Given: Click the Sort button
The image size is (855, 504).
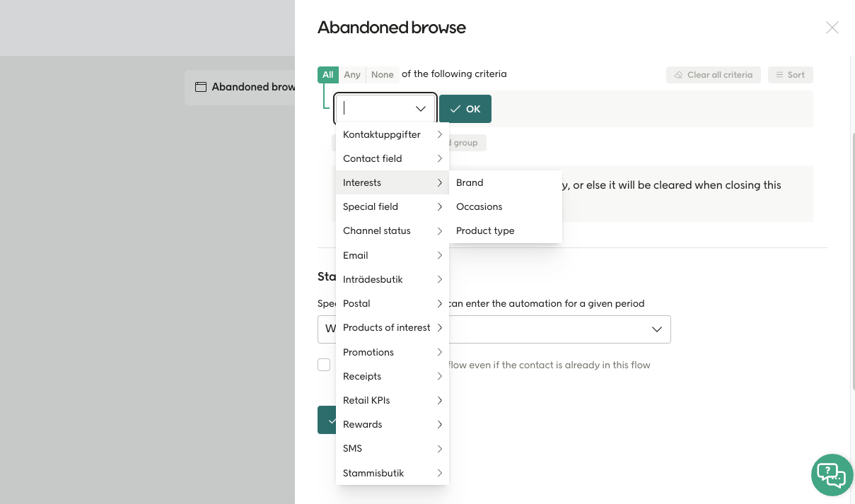Looking at the screenshot, I should pos(790,75).
